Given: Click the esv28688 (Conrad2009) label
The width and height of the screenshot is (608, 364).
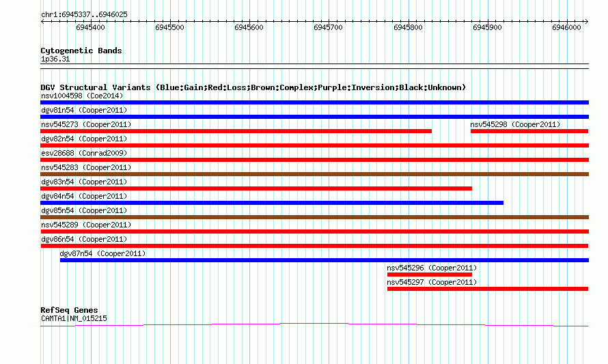Looking at the screenshot, I should [x=84, y=153].
